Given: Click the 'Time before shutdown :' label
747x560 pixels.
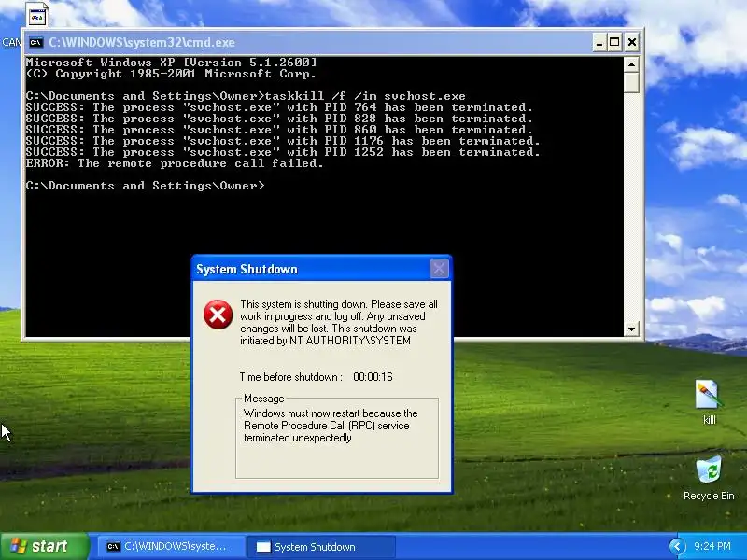Looking at the screenshot, I should [x=291, y=377].
